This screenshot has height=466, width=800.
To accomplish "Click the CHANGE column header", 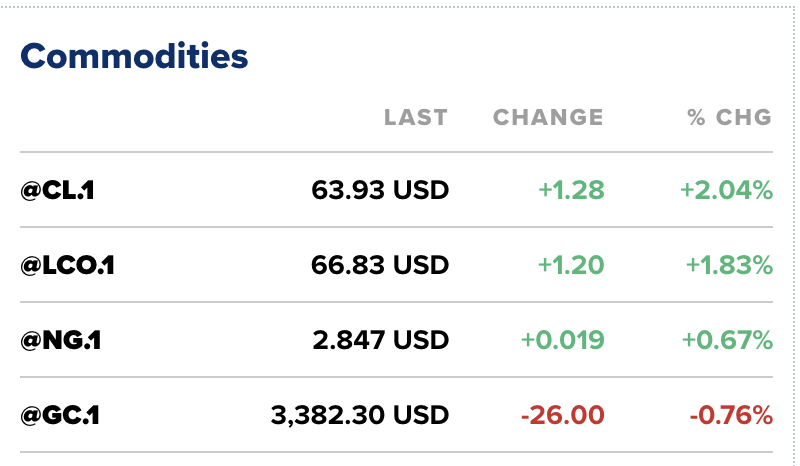I will [x=548, y=117].
